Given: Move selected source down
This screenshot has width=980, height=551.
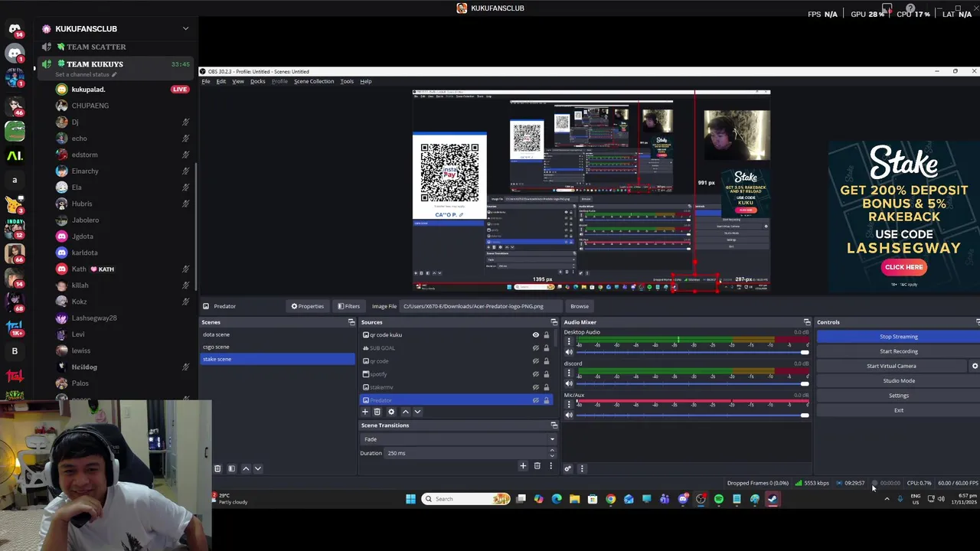Looking at the screenshot, I should [417, 412].
